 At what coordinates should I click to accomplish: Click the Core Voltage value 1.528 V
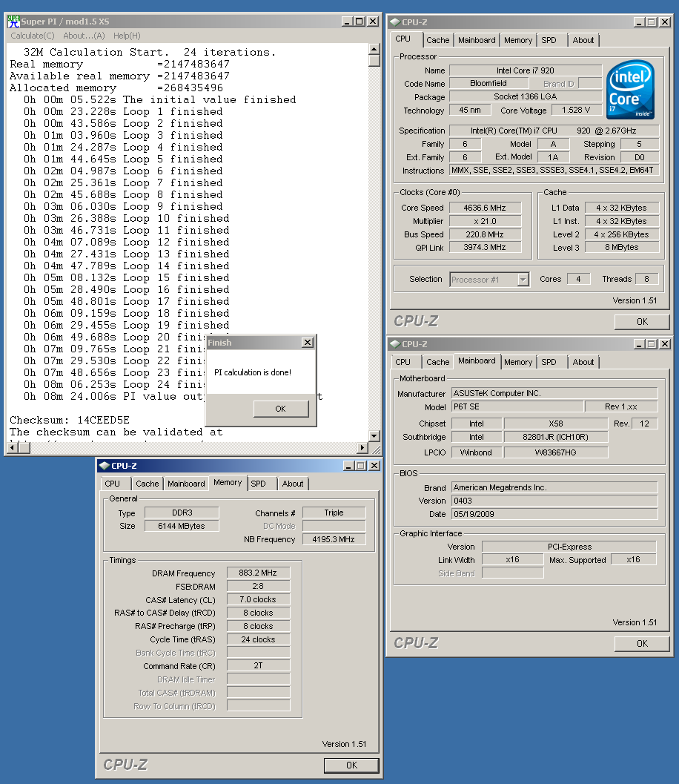577,110
